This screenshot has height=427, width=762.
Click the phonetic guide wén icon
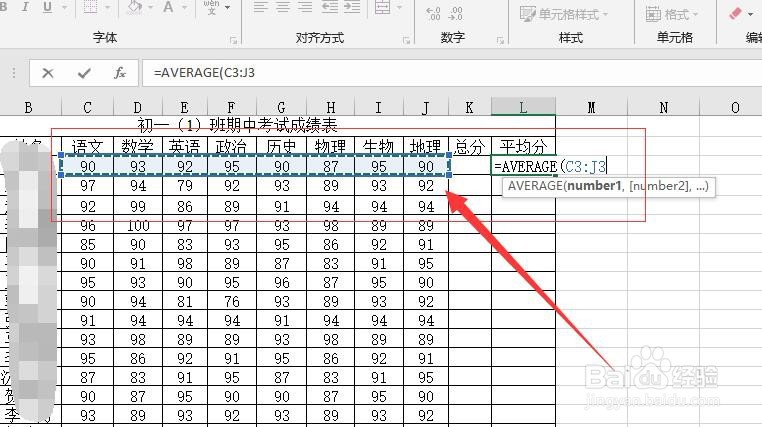[x=211, y=7]
